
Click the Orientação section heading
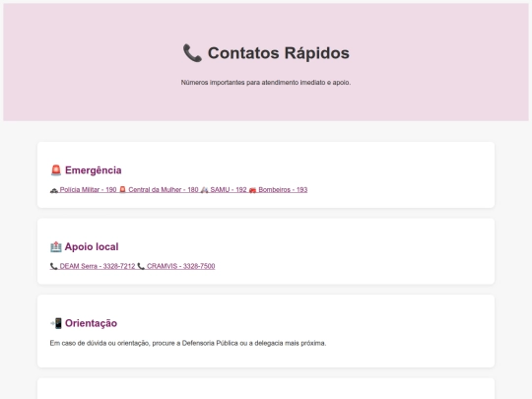(84, 323)
